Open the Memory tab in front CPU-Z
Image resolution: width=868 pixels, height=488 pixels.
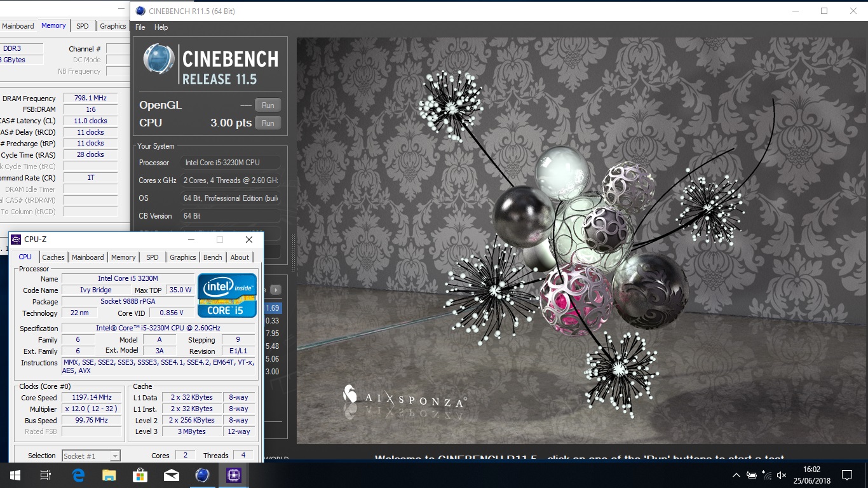coord(123,257)
